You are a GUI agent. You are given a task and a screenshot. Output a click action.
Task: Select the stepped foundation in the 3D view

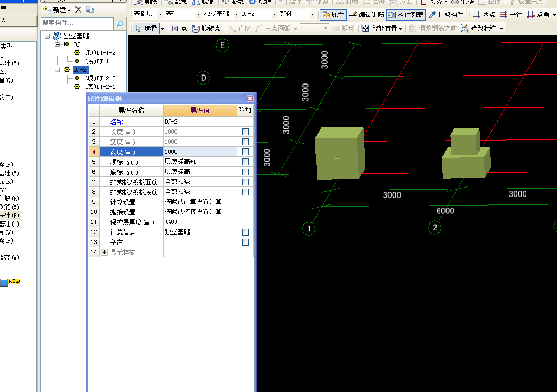click(466, 153)
